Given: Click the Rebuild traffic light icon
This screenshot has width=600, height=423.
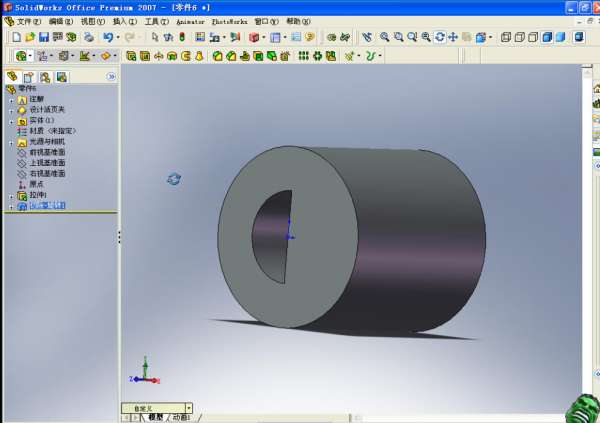Looking at the screenshot, I should (x=184, y=37).
